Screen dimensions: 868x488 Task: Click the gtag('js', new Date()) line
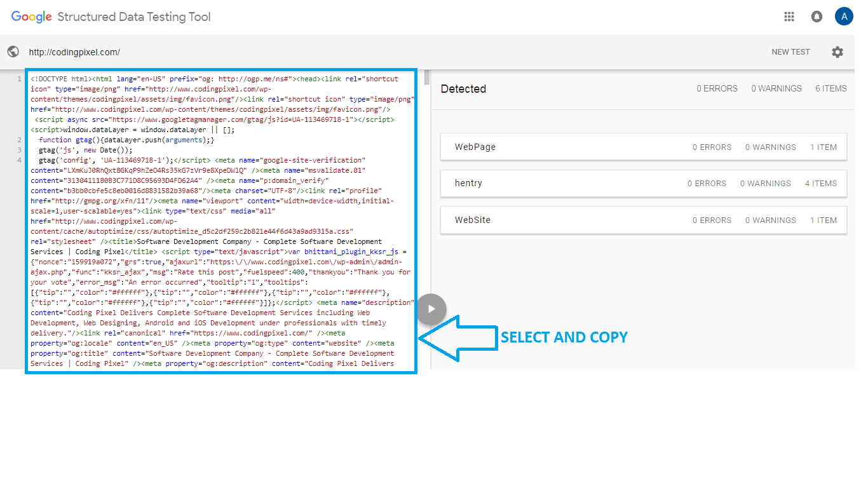coord(86,150)
